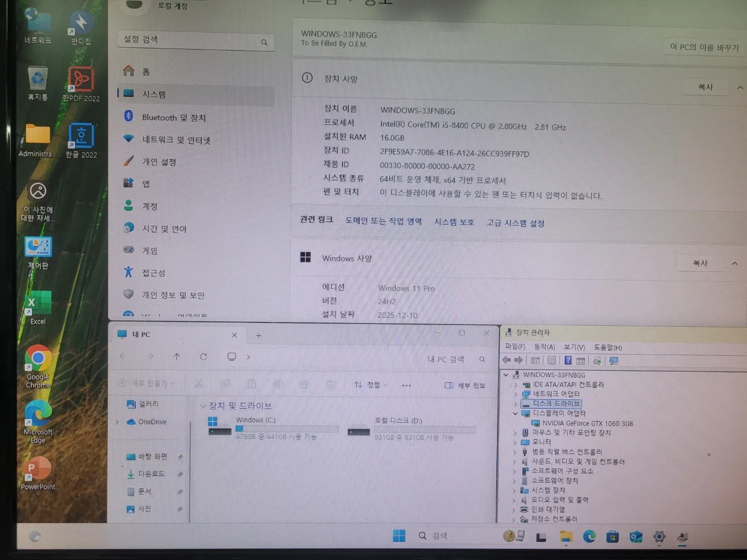Open 정렬 sort dropdown in Explorer
Screen dimensions: 747x560
click(x=370, y=385)
